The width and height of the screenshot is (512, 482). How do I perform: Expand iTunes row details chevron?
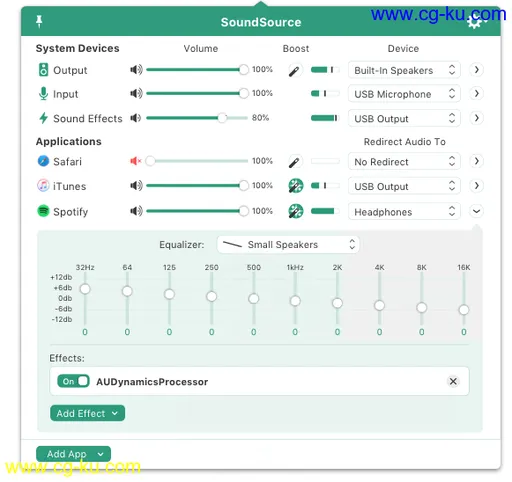[477, 186]
